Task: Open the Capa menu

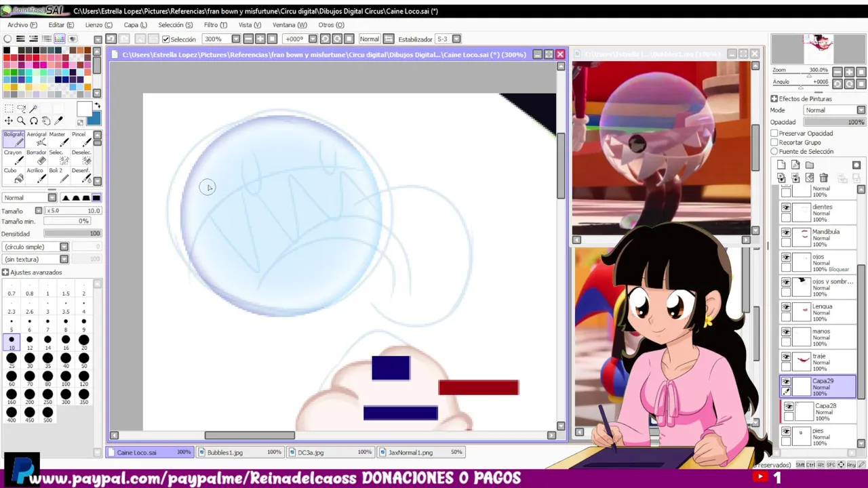Action: coord(136,25)
